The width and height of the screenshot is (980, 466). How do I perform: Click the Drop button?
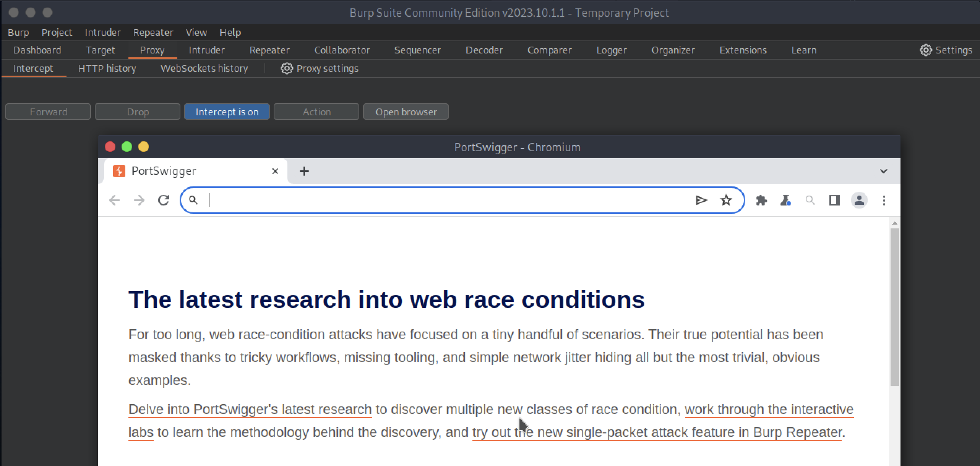138,112
